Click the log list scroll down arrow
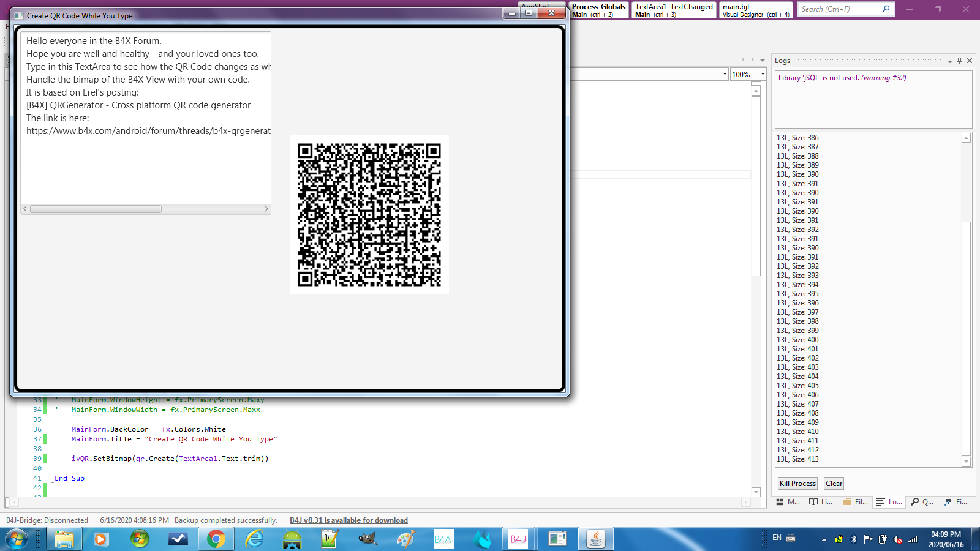980x551 pixels. (x=967, y=462)
